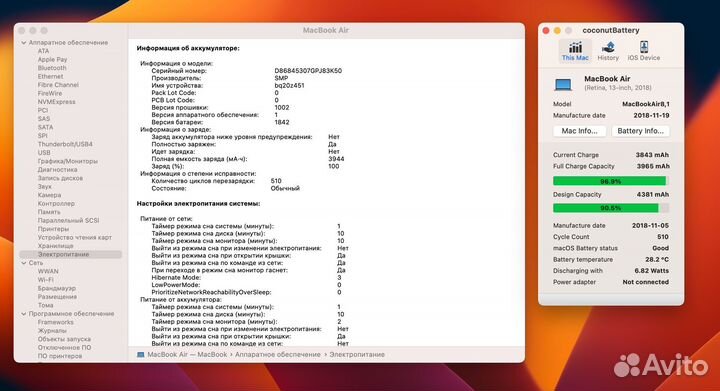The image size is (720, 391).
Task: Select Тома under Сеть
Action: click(45, 306)
